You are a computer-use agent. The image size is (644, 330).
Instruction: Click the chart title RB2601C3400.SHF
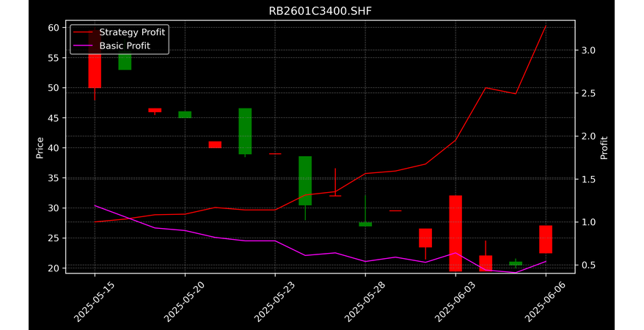(320, 11)
